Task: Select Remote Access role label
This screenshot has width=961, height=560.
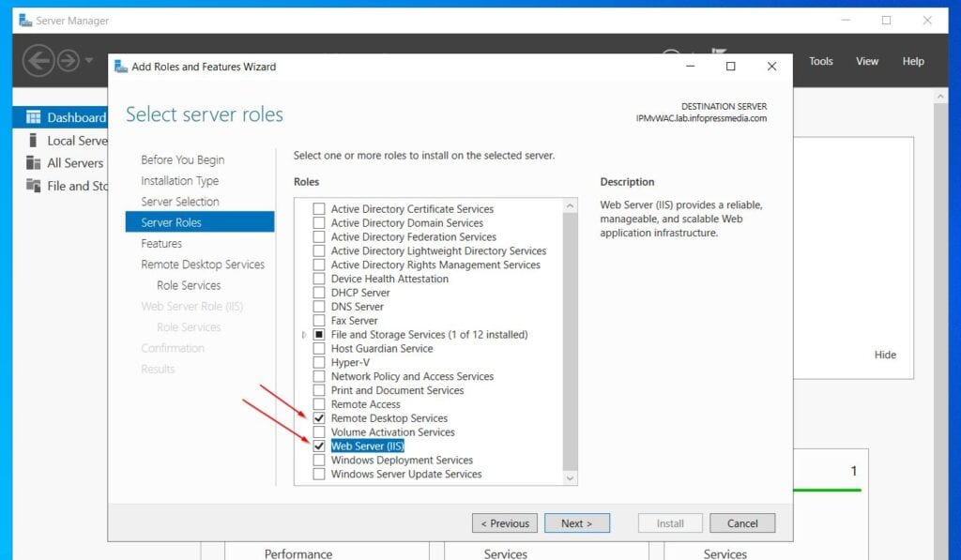Action: pos(365,404)
